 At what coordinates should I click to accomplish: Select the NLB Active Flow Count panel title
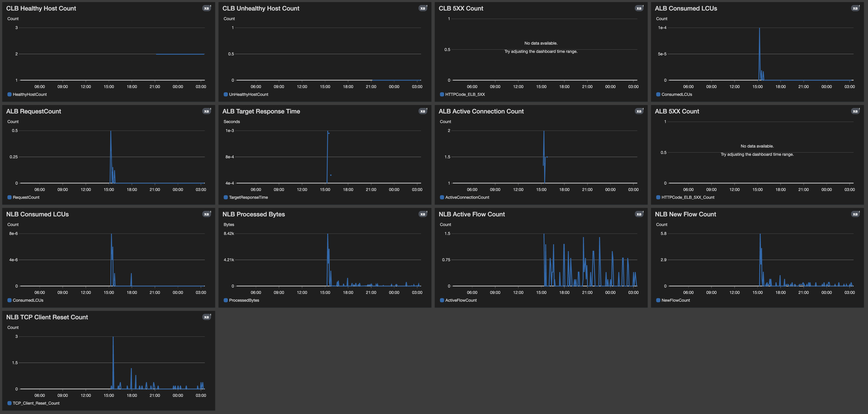(471, 214)
